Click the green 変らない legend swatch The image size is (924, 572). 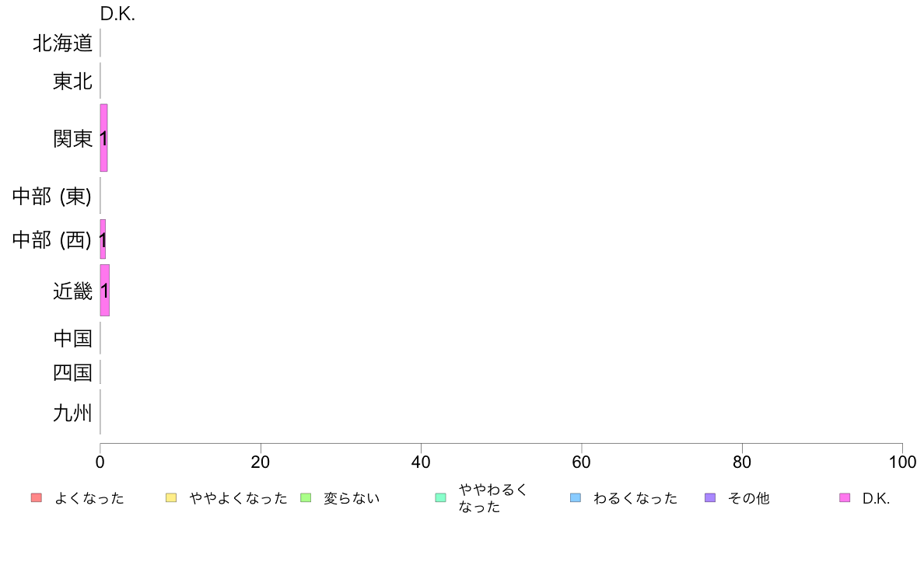click(x=306, y=497)
